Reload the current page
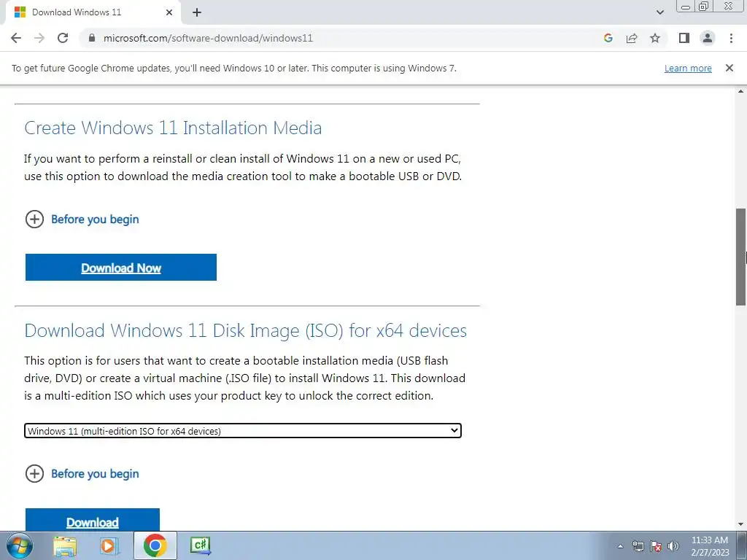This screenshot has width=747, height=560. tap(63, 38)
